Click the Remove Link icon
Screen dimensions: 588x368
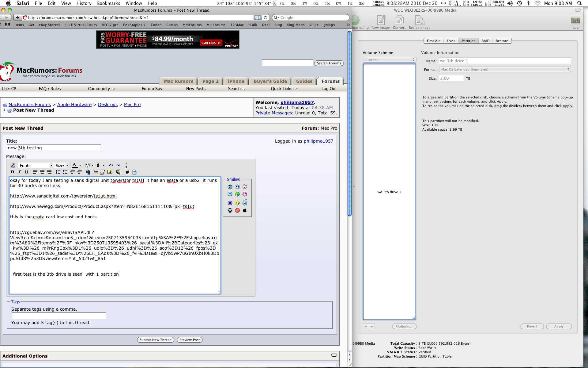(x=96, y=172)
